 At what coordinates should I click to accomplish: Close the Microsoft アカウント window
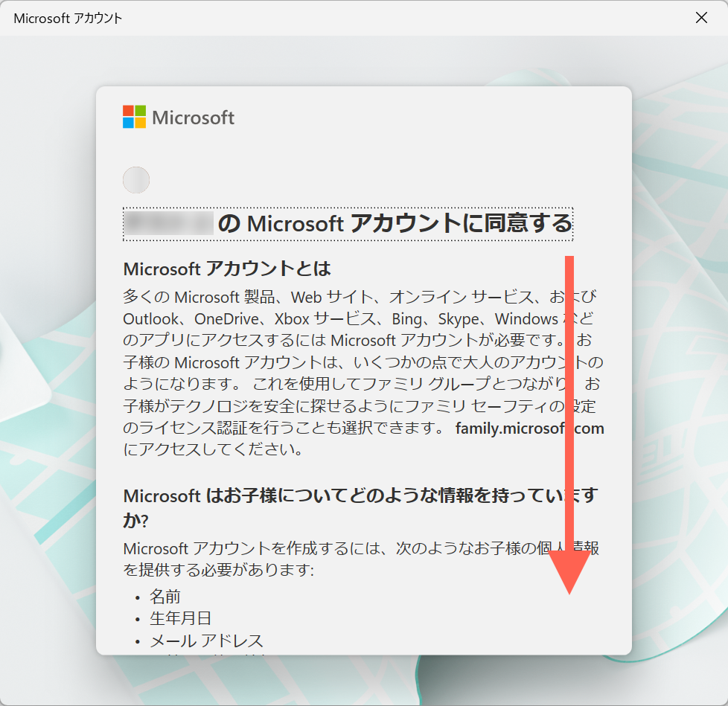(701, 18)
